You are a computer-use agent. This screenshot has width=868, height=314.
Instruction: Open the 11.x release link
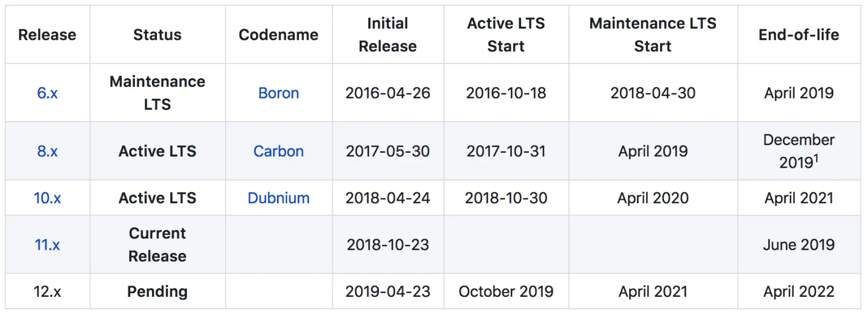47,245
